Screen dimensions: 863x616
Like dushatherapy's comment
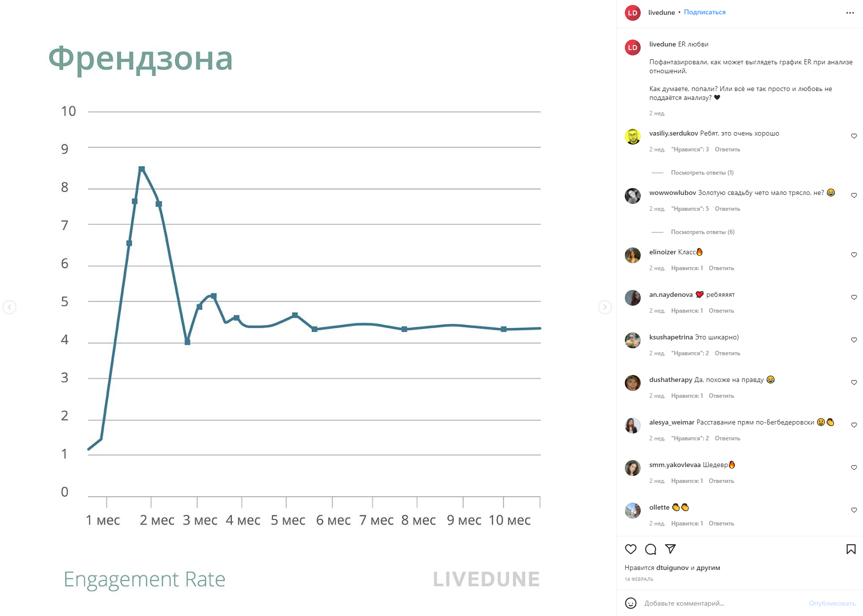point(854,382)
